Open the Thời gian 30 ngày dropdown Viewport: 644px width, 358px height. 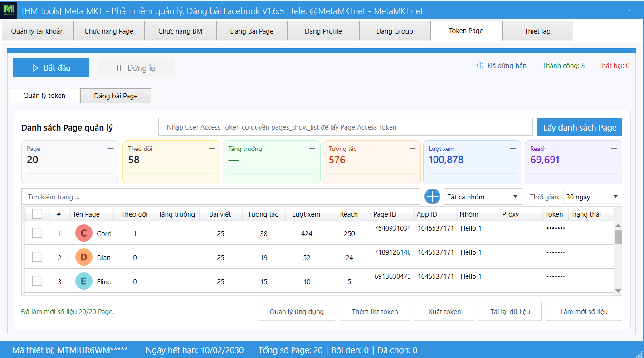point(592,197)
